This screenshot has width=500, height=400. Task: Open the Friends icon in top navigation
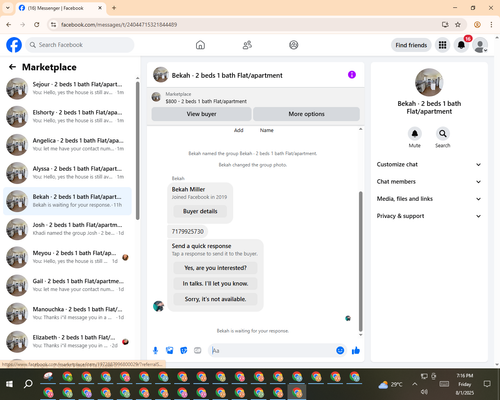pyautogui.click(x=247, y=45)
